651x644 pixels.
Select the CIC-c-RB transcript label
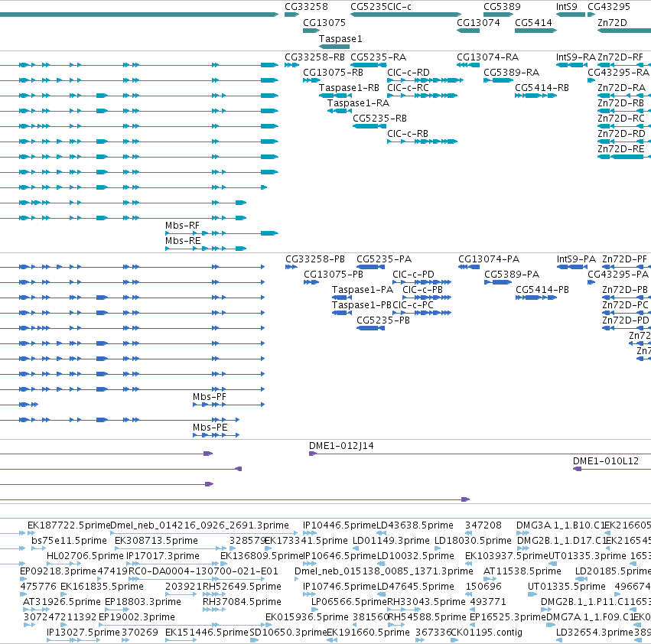[x=408, y=134]
